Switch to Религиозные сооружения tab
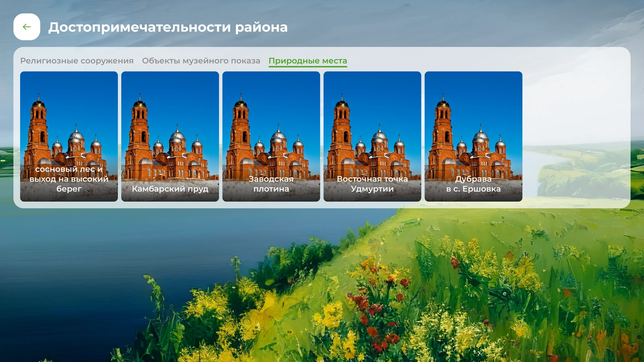Viewport: 644px width, 362px height. (77, 61)
